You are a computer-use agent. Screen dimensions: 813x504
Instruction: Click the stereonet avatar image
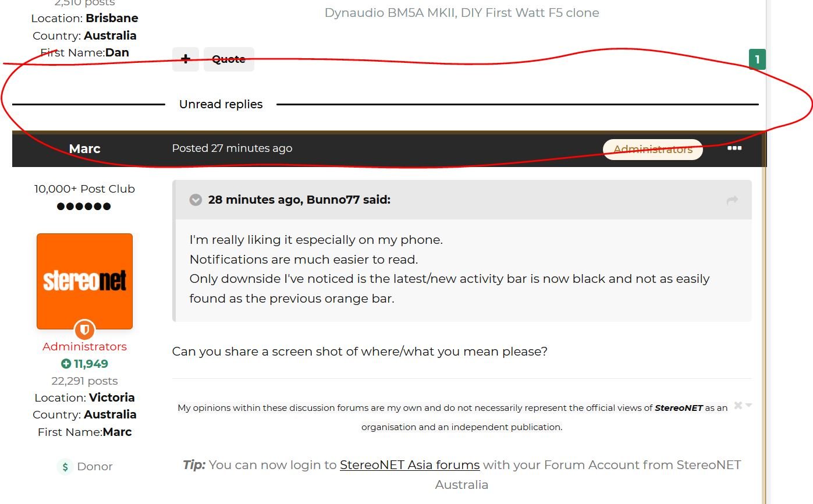85,281
